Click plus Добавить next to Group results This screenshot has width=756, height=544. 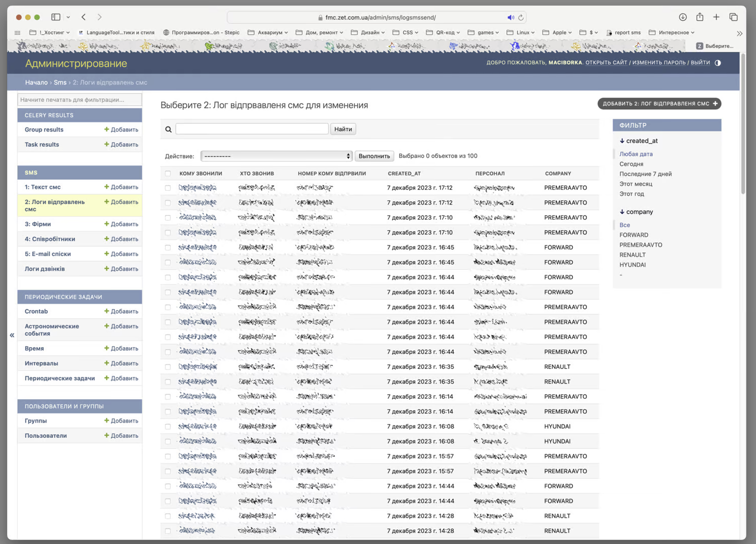[x=121, y=129]
